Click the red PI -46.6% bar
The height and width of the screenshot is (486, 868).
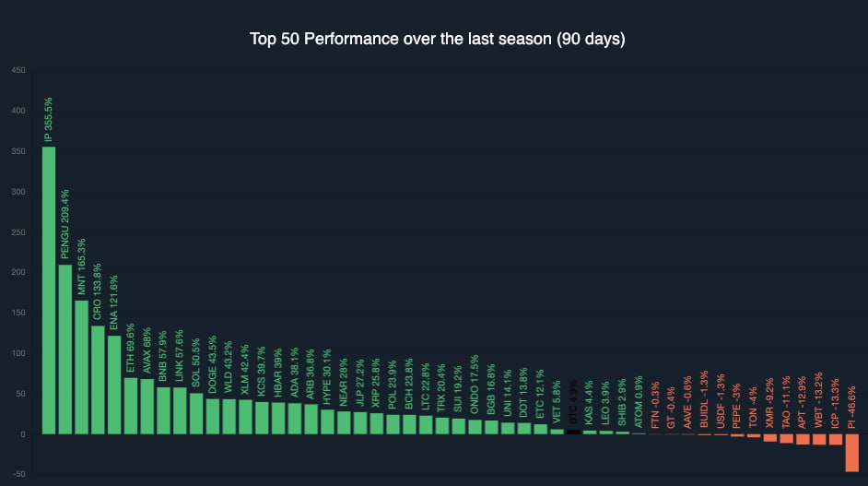click(850, 452)
